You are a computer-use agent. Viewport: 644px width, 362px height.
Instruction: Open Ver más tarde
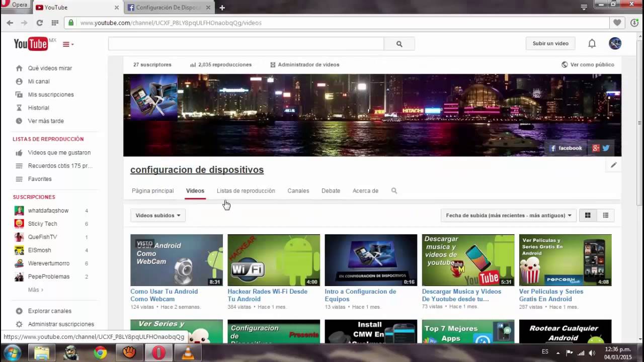point(46,121)
